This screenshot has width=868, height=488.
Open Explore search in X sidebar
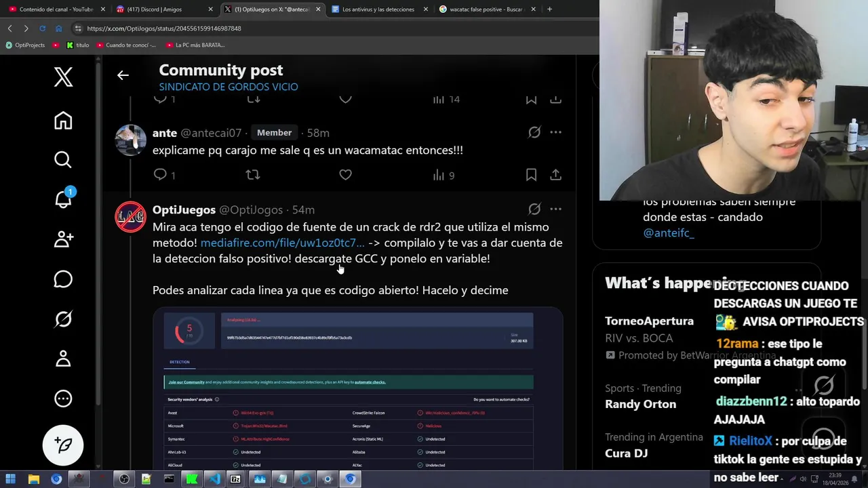point(63,160)
